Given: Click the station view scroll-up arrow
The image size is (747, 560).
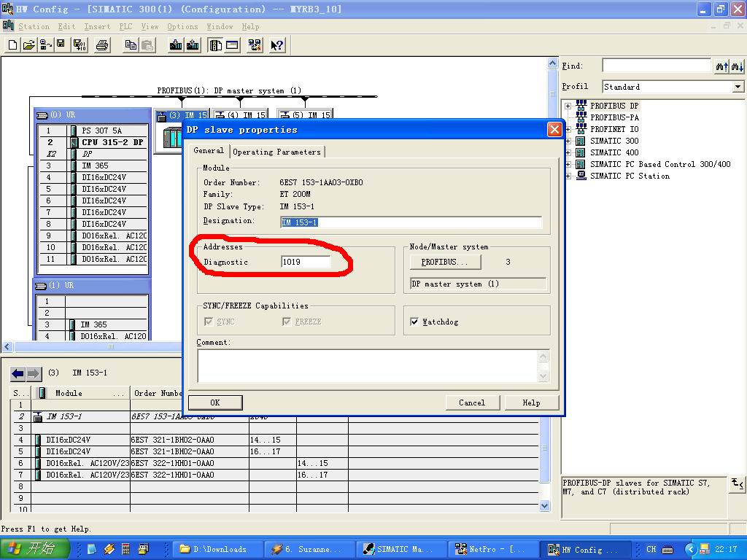Looking at the screenshot, I should [552, 63].
